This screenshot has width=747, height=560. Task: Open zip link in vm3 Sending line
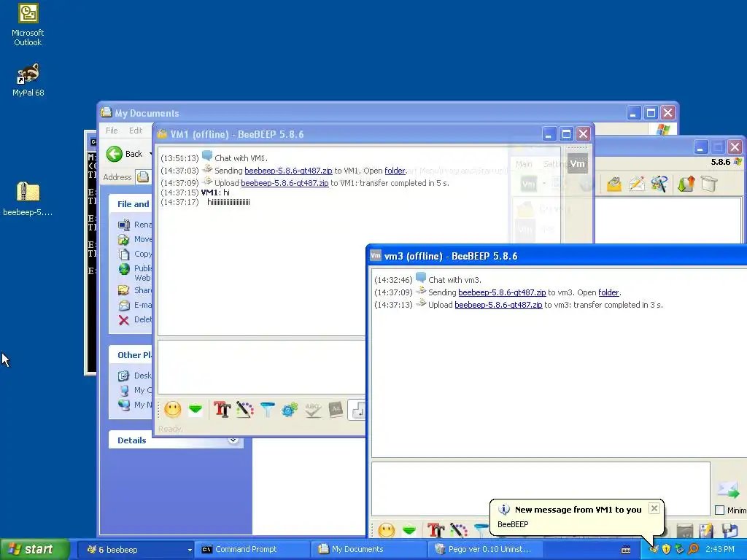502,292
